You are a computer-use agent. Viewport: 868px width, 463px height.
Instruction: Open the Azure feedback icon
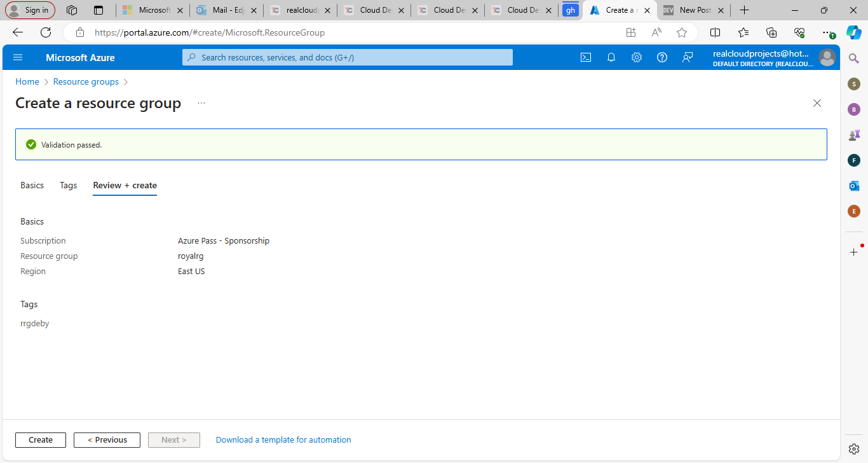(688, 57)
